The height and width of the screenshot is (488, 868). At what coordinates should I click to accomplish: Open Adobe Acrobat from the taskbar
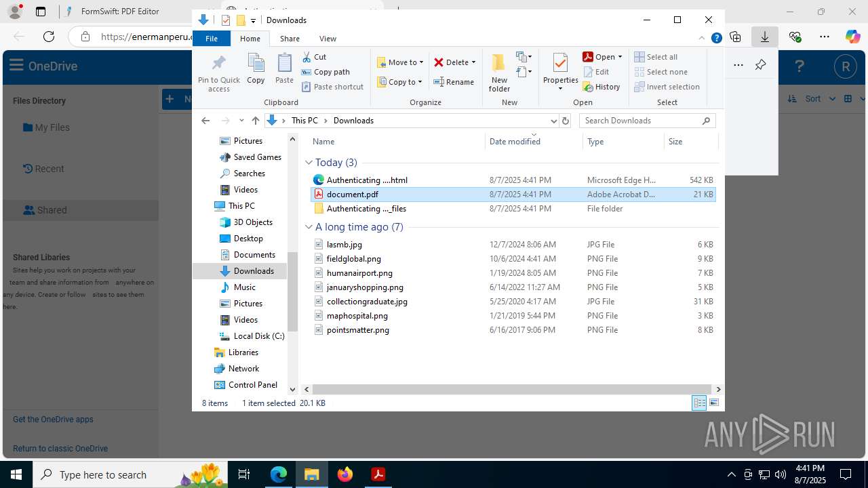[378, 474]
